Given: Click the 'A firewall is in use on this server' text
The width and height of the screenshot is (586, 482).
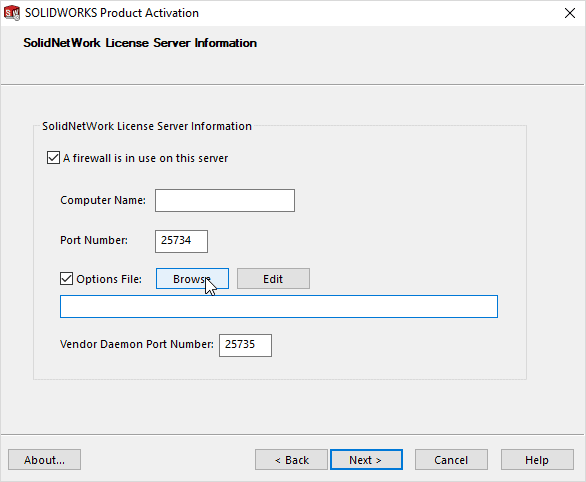Looking at the screenshot, I should (145, 158).
